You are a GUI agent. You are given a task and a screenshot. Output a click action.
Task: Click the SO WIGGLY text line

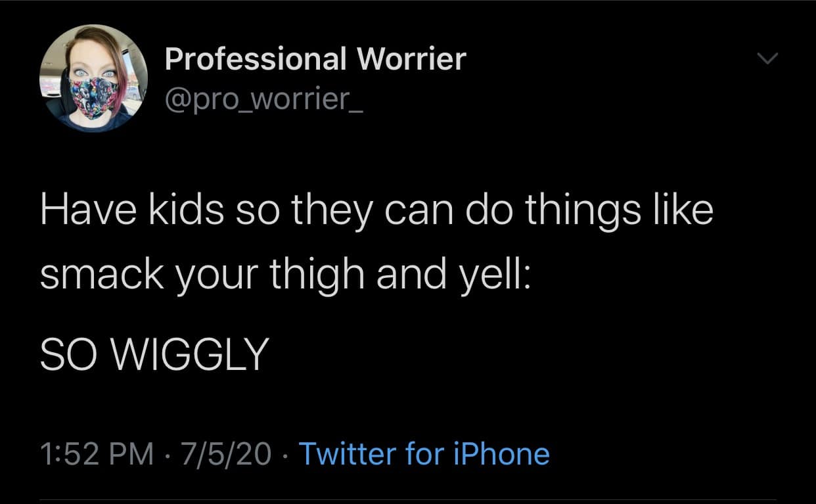click(x=154, y=355)
